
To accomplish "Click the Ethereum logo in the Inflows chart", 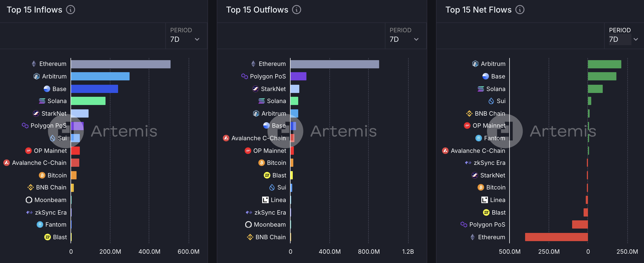I will click(34, 64).
